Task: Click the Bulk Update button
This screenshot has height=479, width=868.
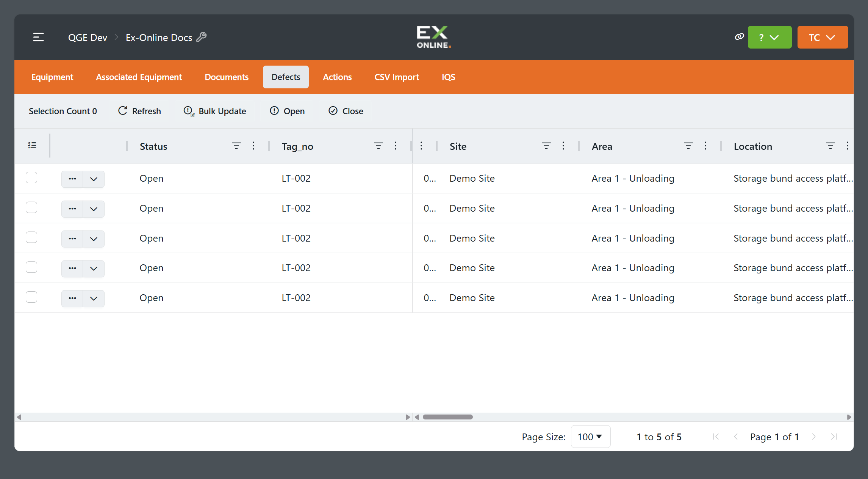Action: pos(215,111)
